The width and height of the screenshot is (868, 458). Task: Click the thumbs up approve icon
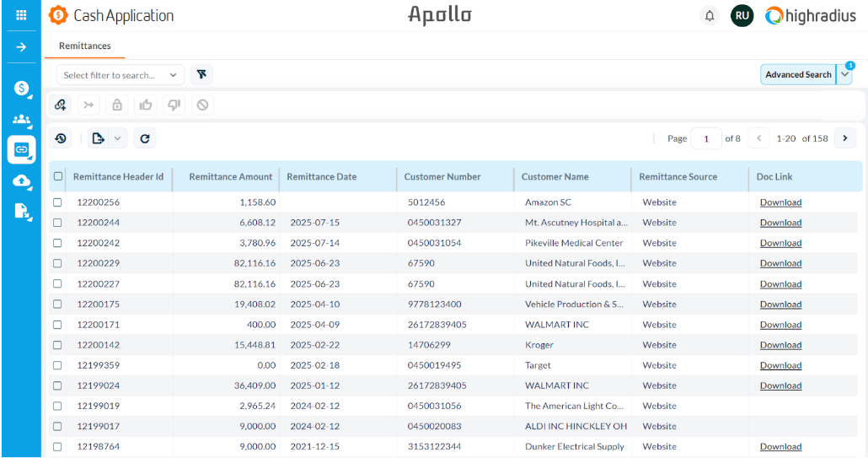(x=146, y=105)
